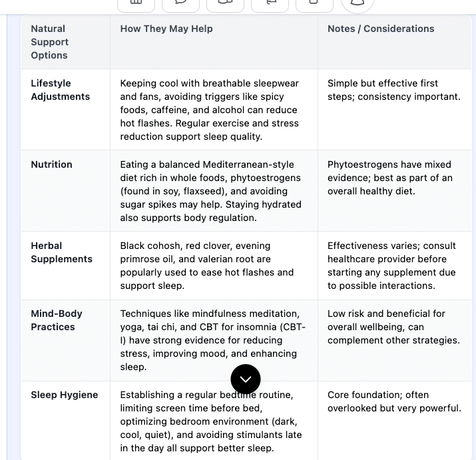Click the open book icon button
This screenshot has height=460, width=476.
(225, 3)
